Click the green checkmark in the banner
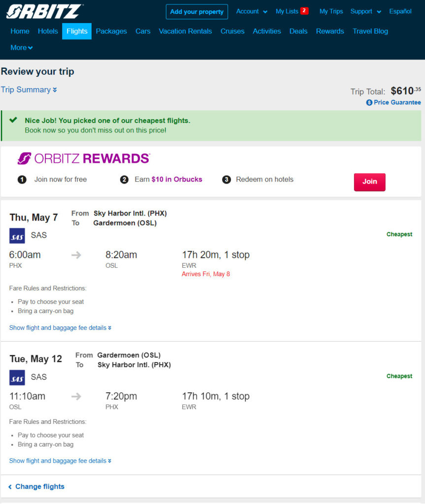This screenshot has height=504, width=425. [13, 120]
